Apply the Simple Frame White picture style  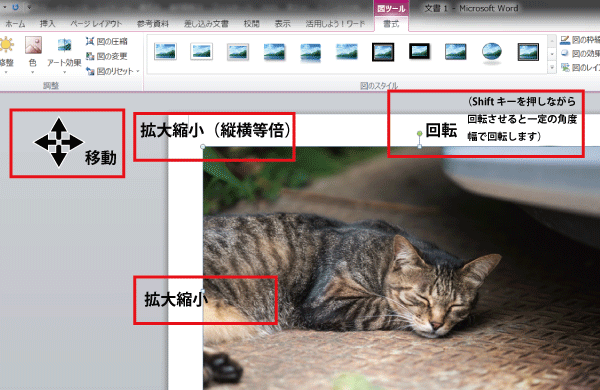(x=165, y=52)
